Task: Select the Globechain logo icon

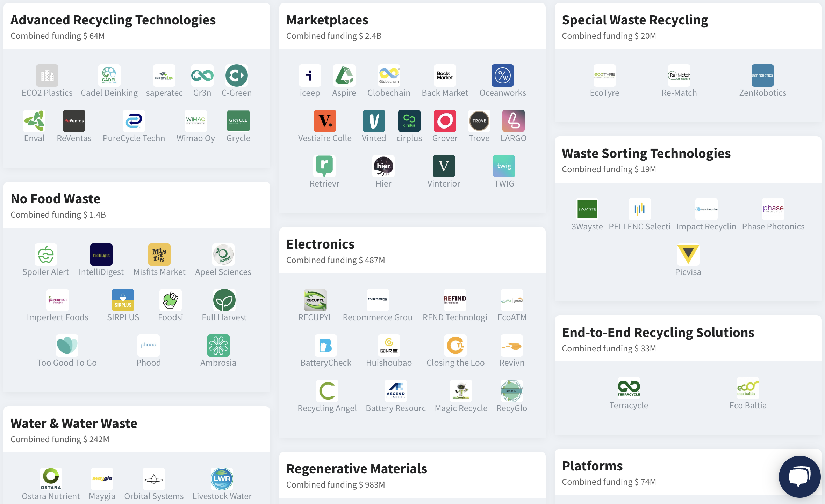Action: (389, 75)
